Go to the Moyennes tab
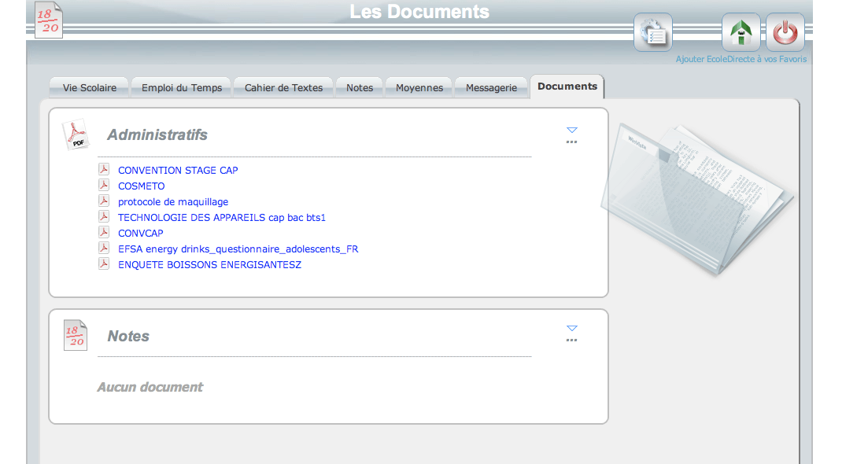868x464 pixels. point(419,87)
